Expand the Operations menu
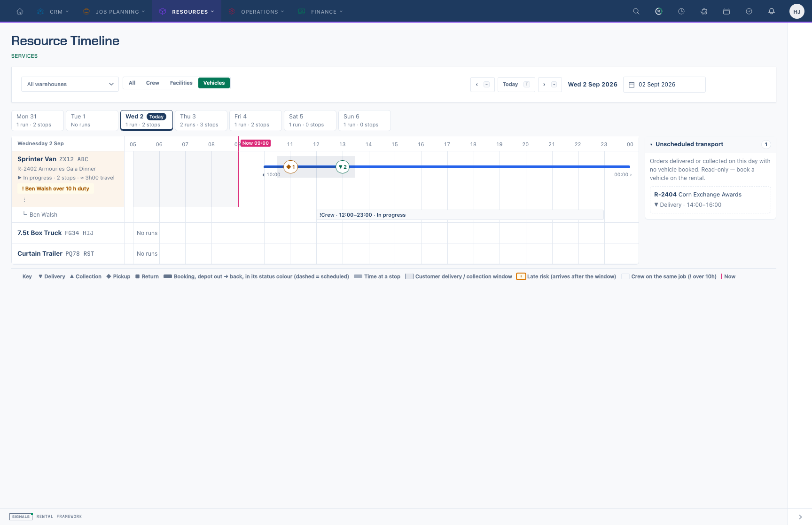This screenshot has width=812, height=525. (257, 11)
